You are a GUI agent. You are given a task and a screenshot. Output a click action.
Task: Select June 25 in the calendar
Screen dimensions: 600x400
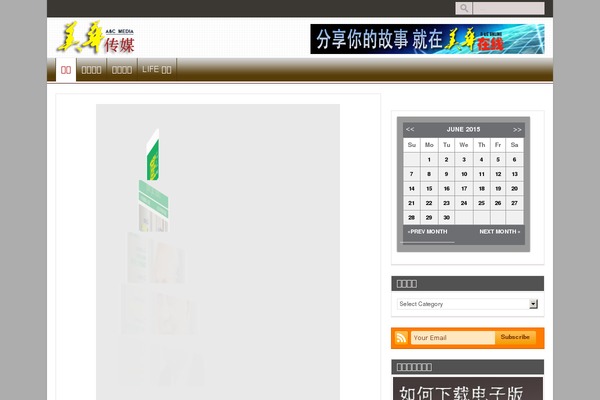point(481,203)
